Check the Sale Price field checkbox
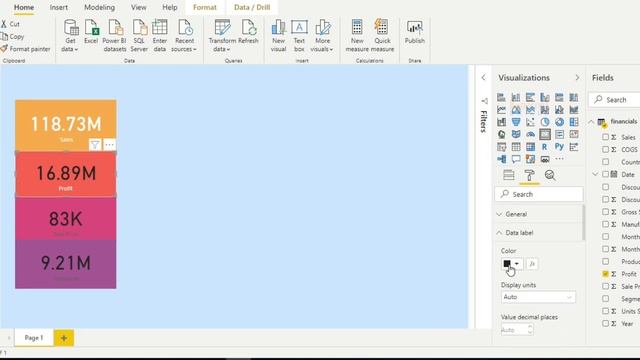Viewport: 640px width, 360px height. 606,287
